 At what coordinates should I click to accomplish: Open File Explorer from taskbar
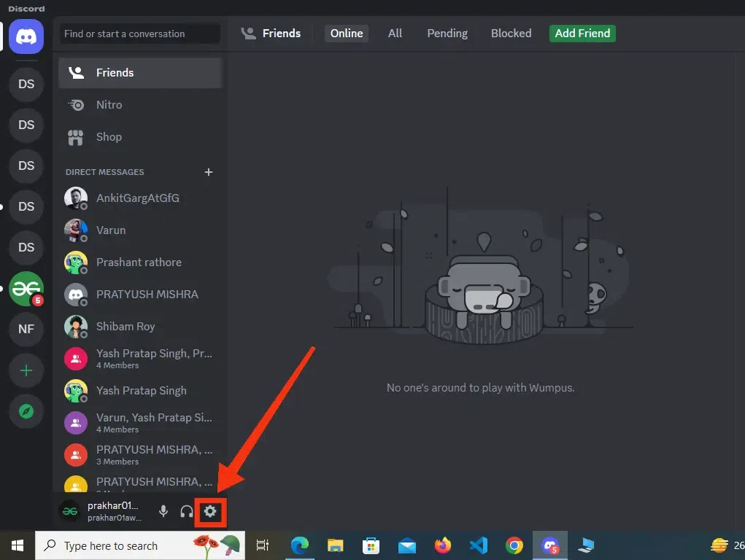336,545
